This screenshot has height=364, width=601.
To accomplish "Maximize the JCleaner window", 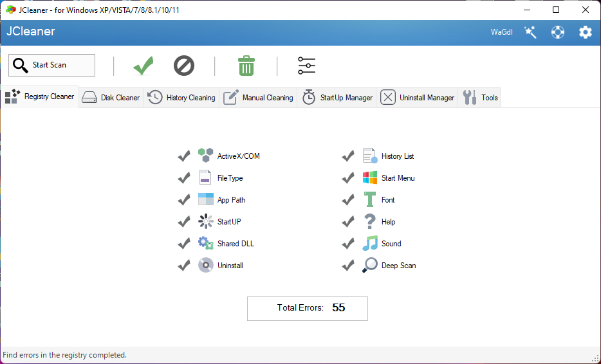I will [x=556, y=10].
